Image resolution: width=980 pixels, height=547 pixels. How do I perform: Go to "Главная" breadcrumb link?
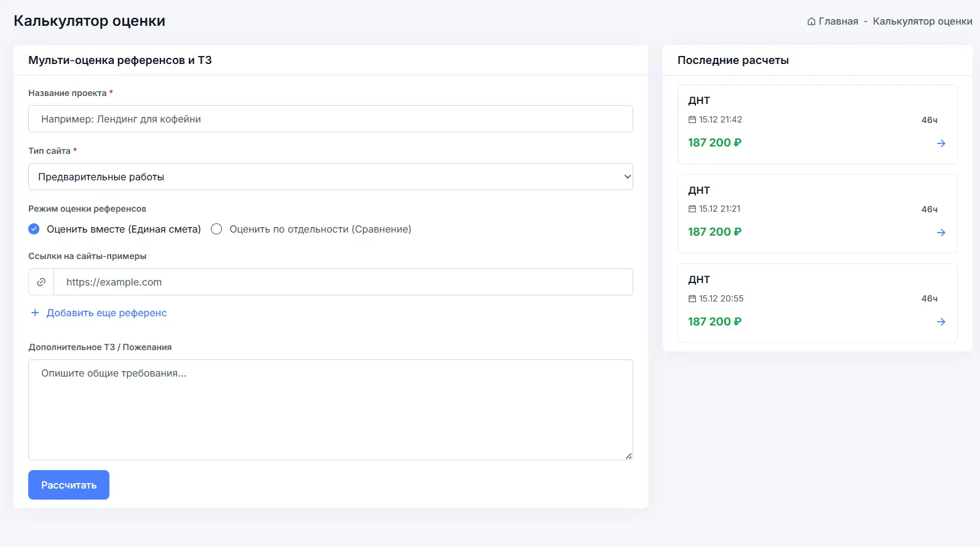click(x=838, y=22)
